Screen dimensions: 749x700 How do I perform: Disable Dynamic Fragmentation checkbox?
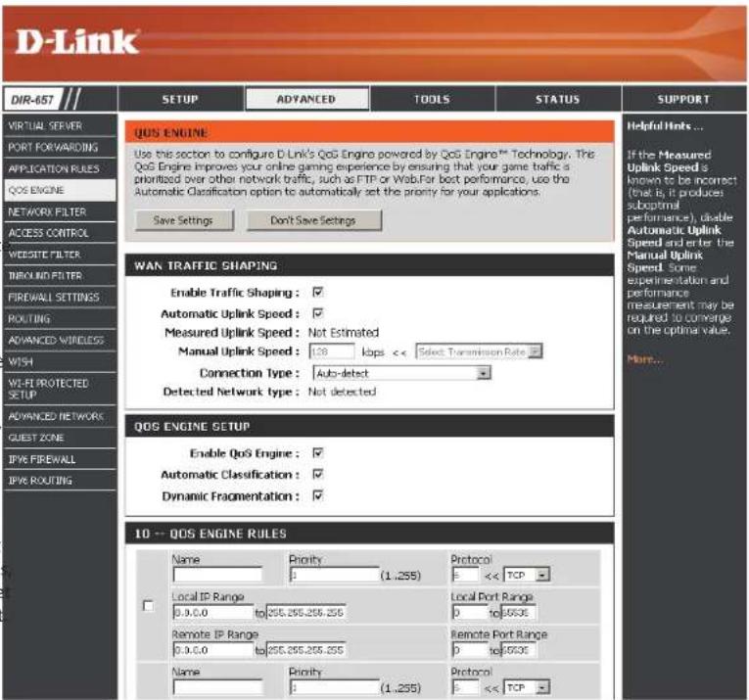(x=317, y=495)
